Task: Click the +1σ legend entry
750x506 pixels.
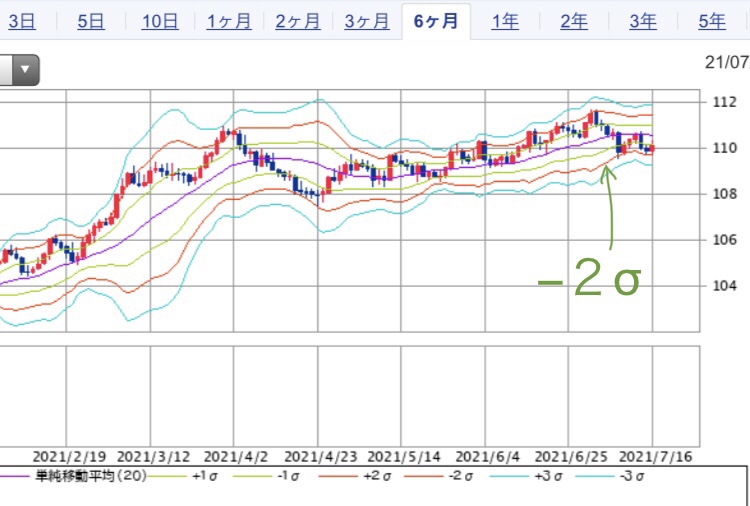Action: (205, 476)
